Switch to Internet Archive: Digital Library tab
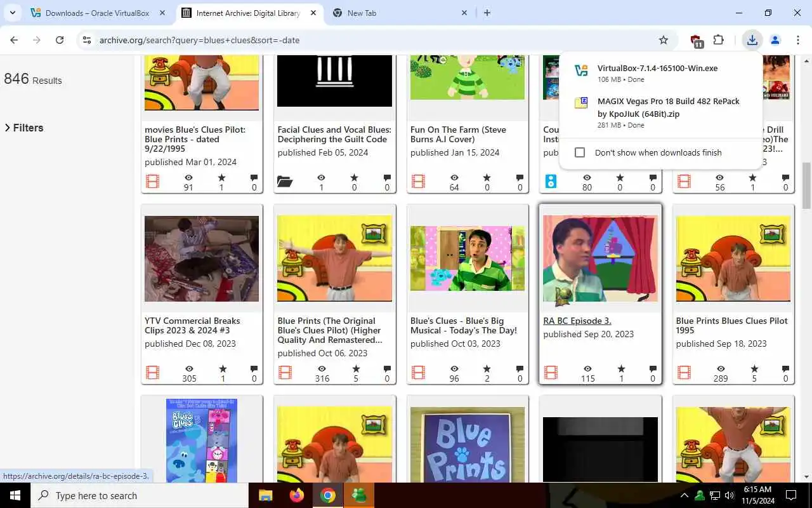812x508 pixels. 249,13
